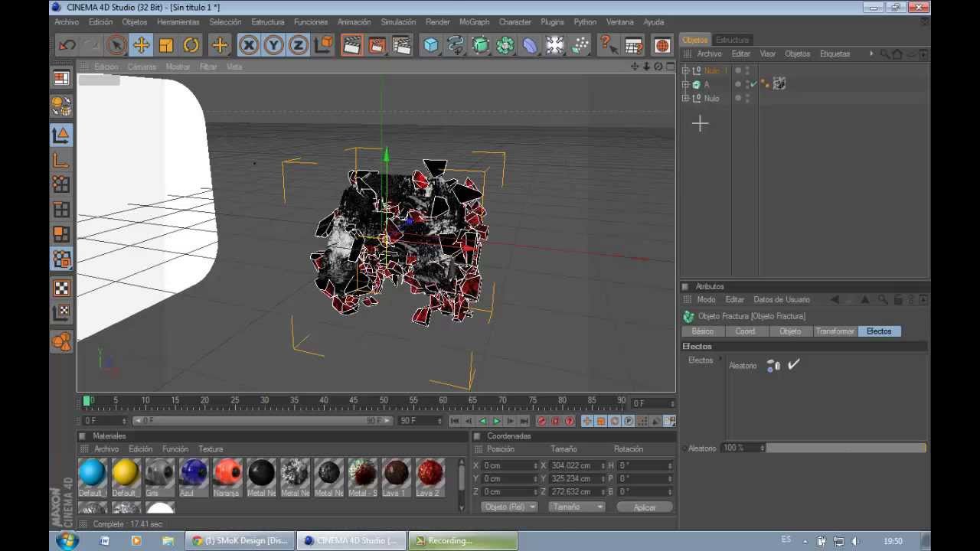Switch to the Estructura tab
Image resolution: width=980 pixels, height=551 pixels.
click(732, 40)
